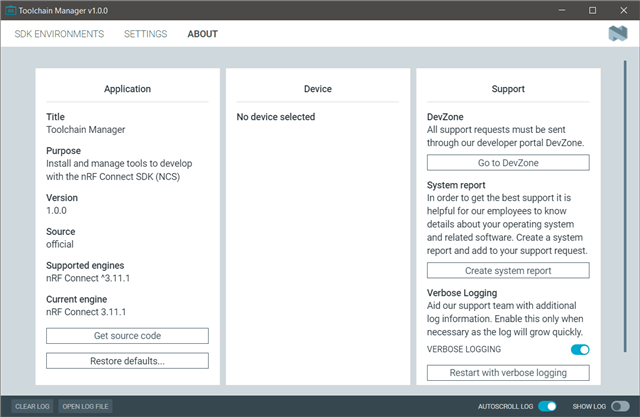Switch to the Settings tab

pos(145,34)
